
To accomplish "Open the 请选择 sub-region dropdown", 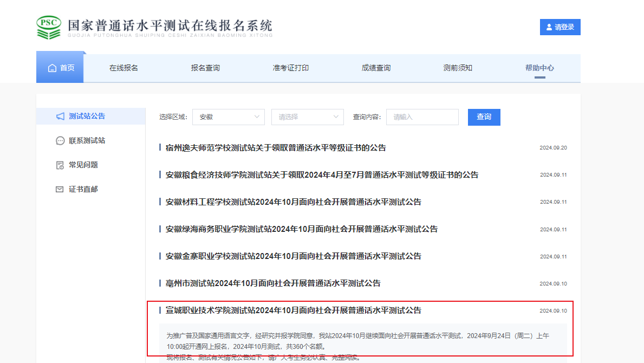I will pyautogui.click(x=307, y=117).
